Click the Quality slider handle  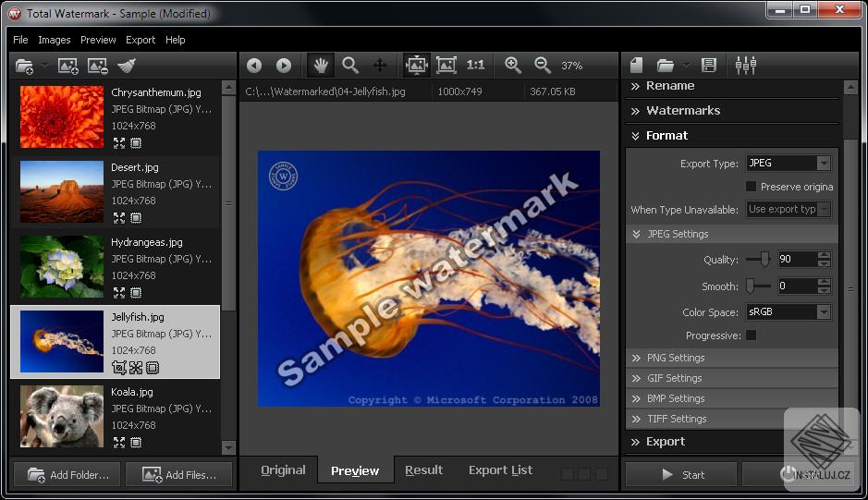[764, 259]
